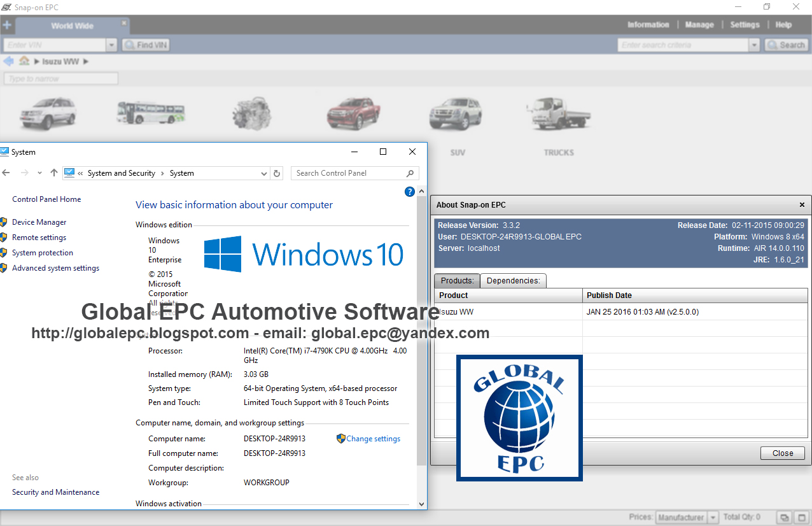Viewport: 812px width, 526px height.
Task: Select System and Security in address bar
Action: (122, 173)
